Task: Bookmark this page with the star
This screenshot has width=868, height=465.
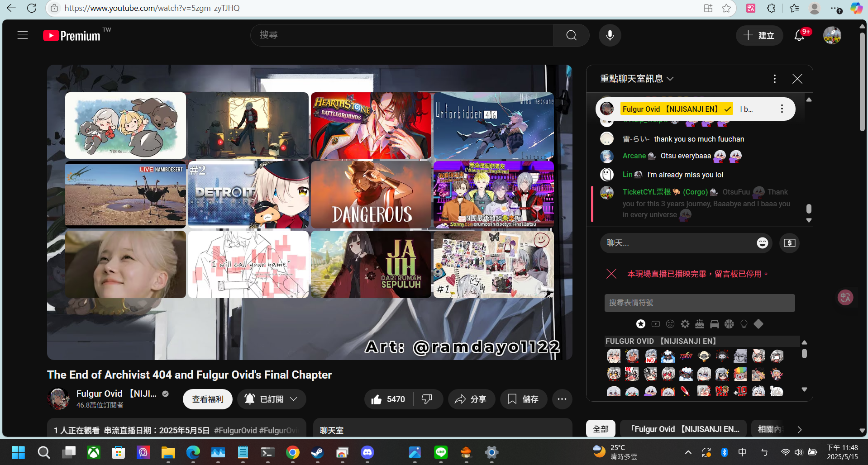Action: pyautogui.click(x=726, y=8)
